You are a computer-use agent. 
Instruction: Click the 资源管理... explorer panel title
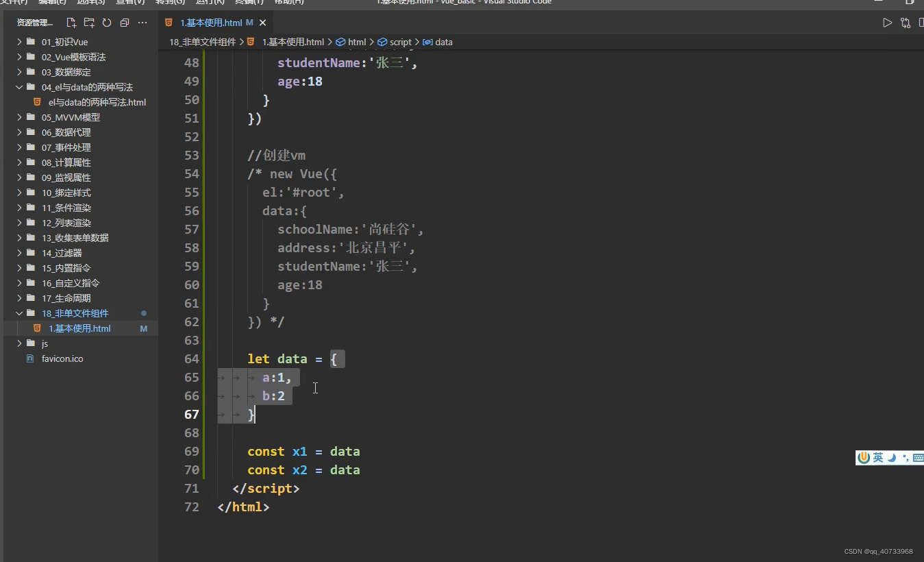pyautogui.click(x=35, y=23)
